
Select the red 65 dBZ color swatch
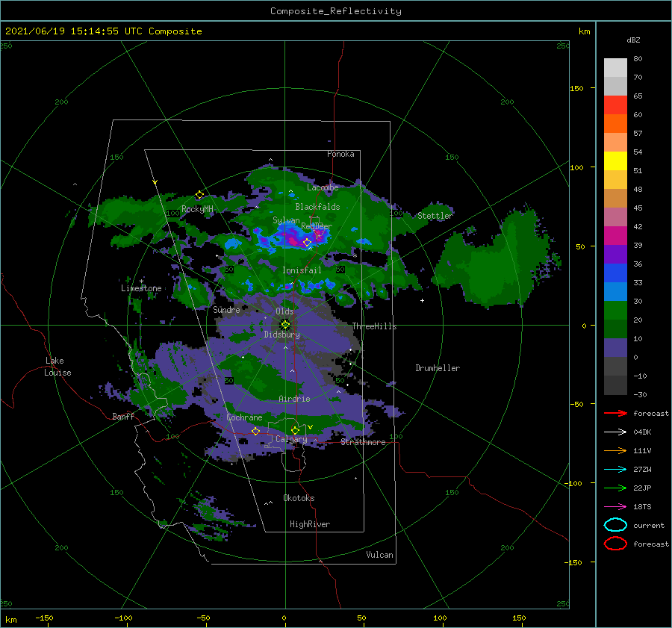tap(615, 105)
